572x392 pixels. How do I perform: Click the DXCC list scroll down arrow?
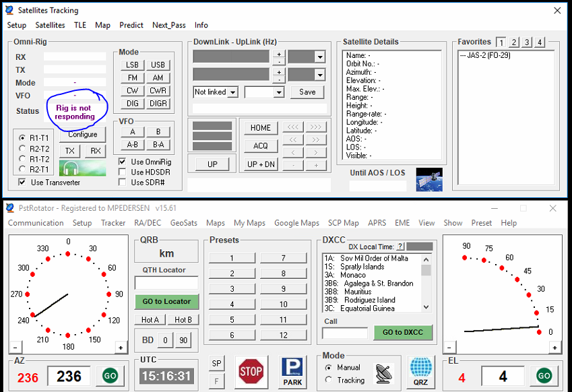(x=426, y=307)
